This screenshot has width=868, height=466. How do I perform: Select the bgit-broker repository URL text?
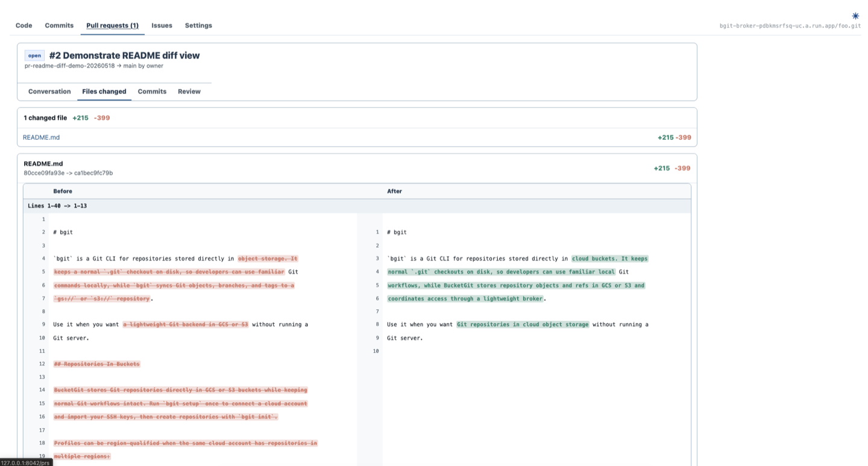click(x=790, y=27)
